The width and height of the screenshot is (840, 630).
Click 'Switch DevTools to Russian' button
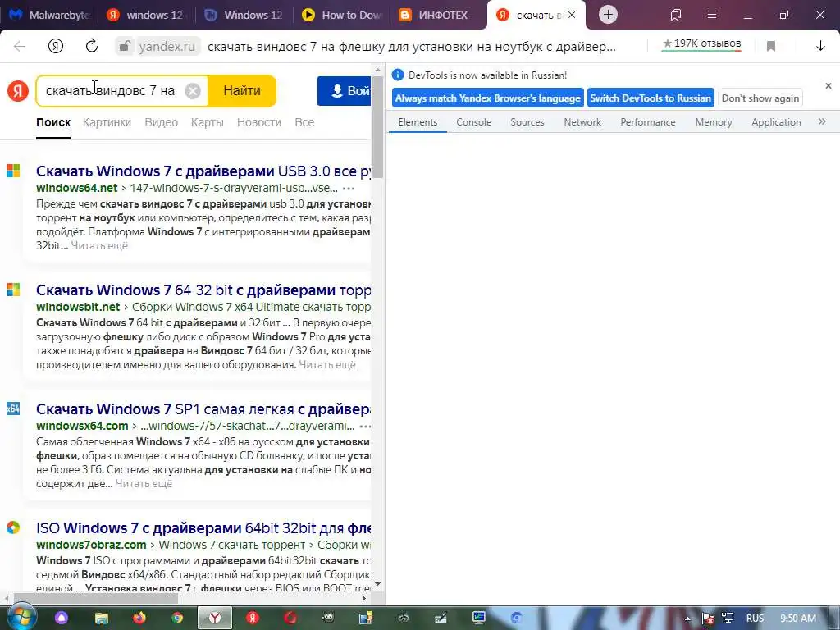coord(651,98)
